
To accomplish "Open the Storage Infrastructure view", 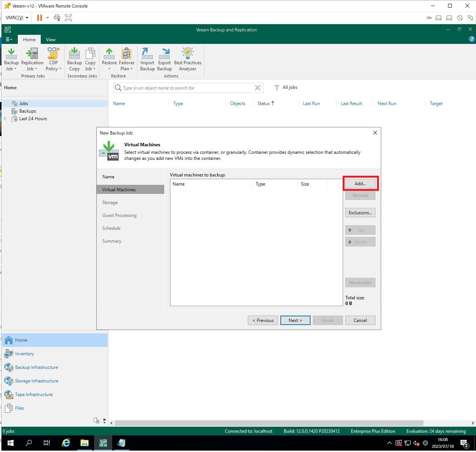I will tap(55, 381).
